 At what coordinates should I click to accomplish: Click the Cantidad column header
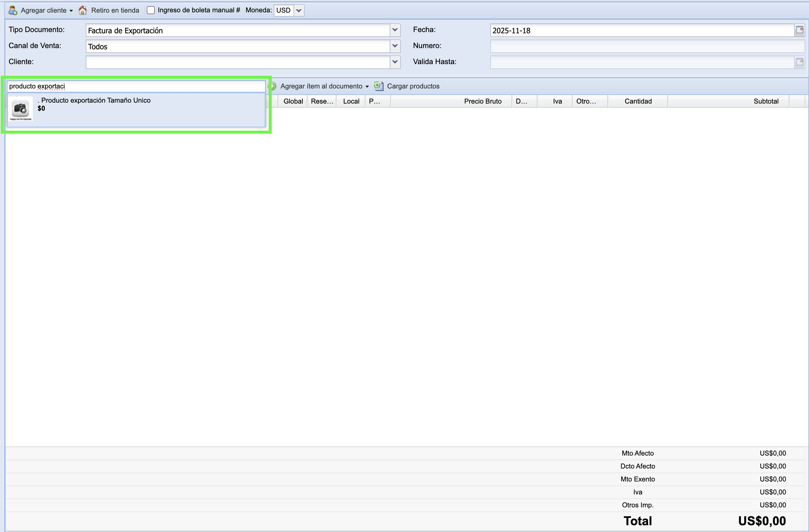point(638,101)
